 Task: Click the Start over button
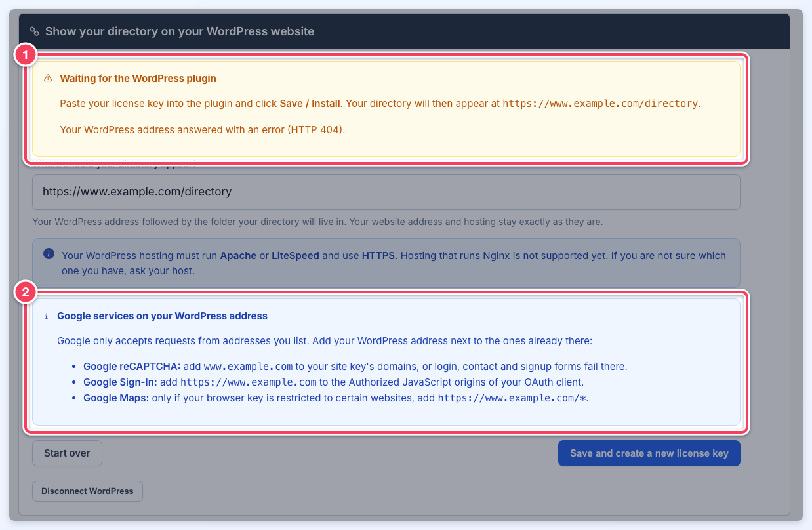[x=67, y=453]
